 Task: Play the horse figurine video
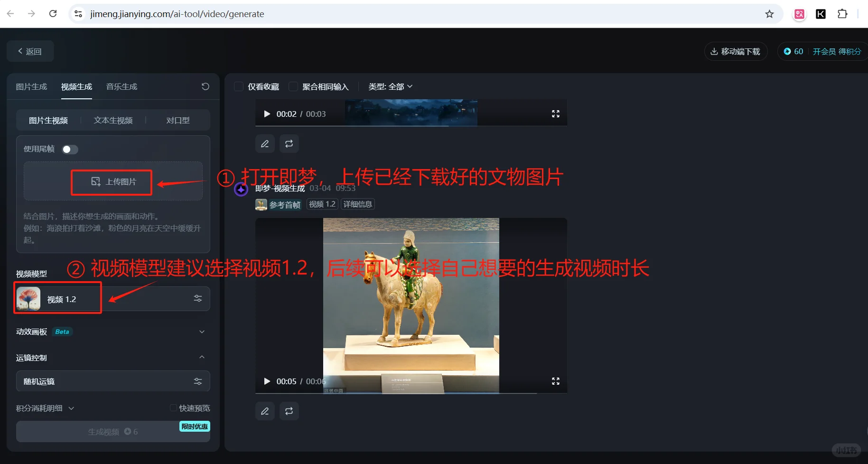coord(266,381)
